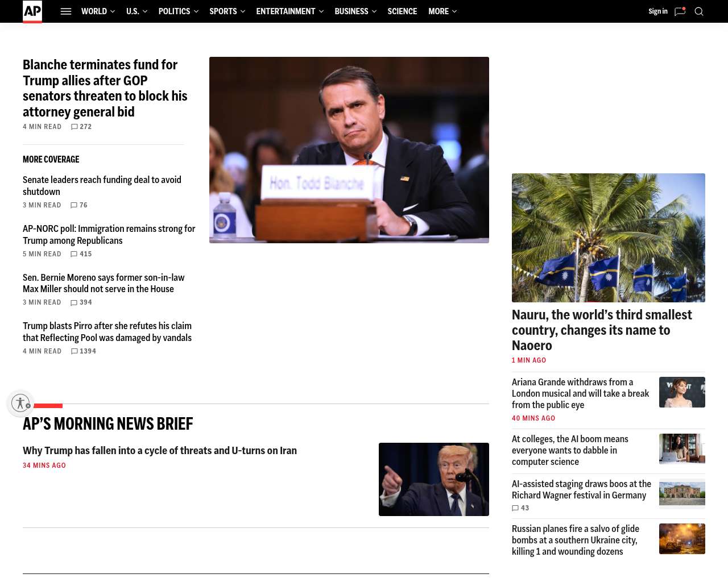Click the Ariana Grande thumbnail image
The width and height of the screenshot is (728, 582).
[682, 392]
